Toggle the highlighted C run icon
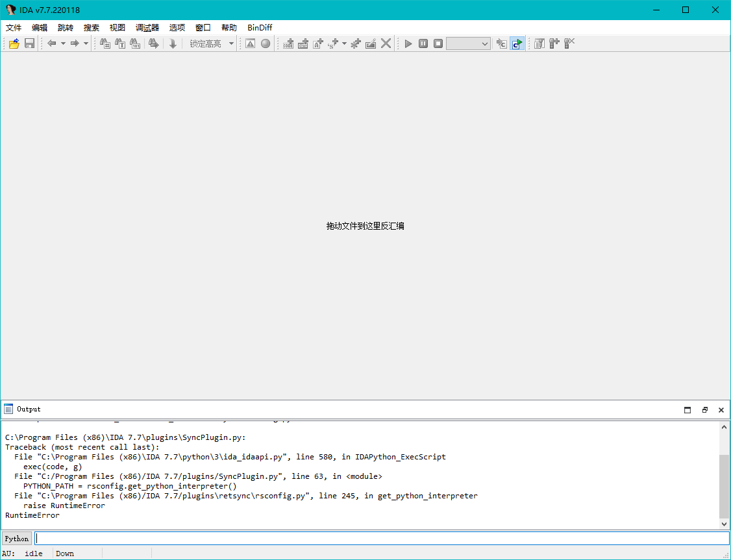Viewport: 731px width, 560px height. click(x=517, y=43)
